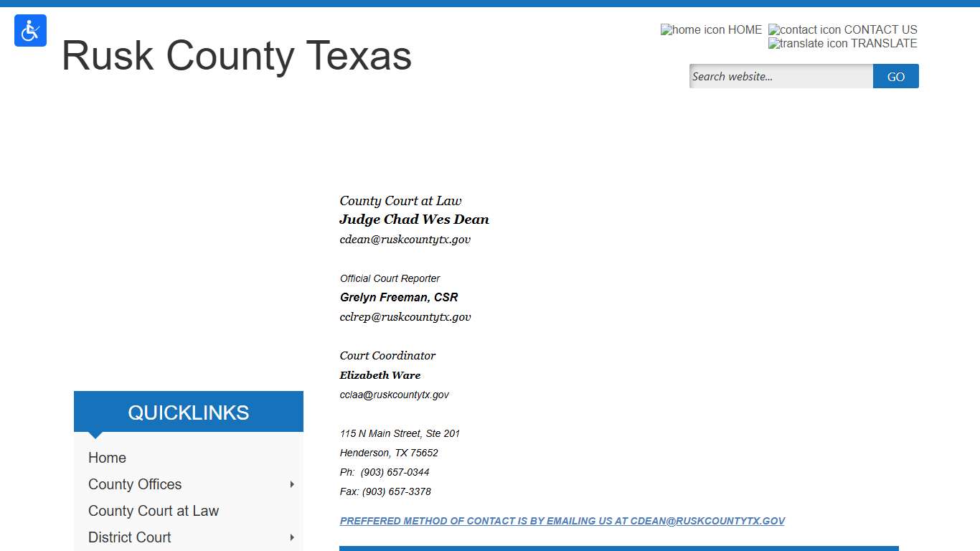Select Home in the Quicklinks menu
This screenshot has width=980, height=551.
coord(107,458)
